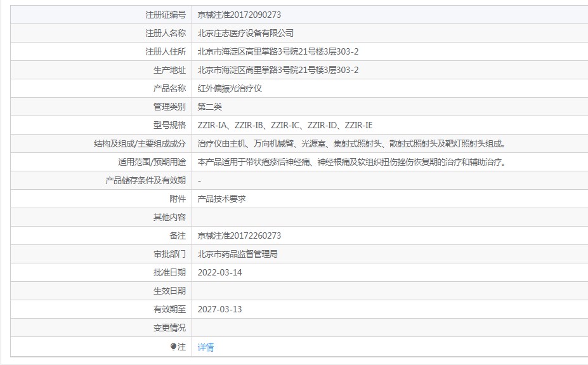The image size is (588, 365).
Task: Select the 变更情况 label
Action: coord(169,328)
